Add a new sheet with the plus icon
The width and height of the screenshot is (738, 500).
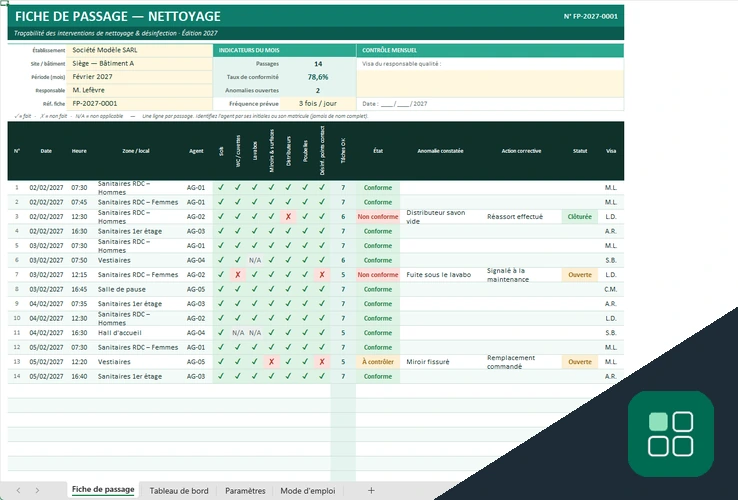pos(371,491)
